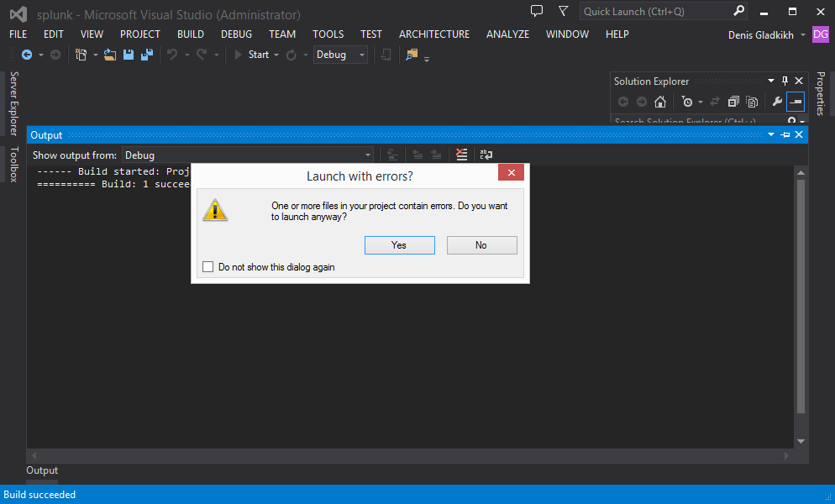This screenshot has width=835, height=504.
Task: Click Solution Explorer Show All Files icon
Action: [x=752, y=102]
